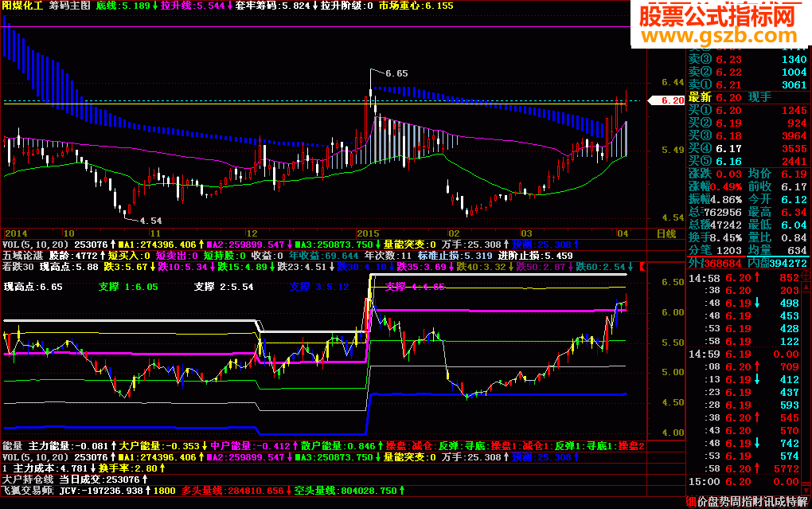Image resolution: width=812 pixels, height=509 pixels.
Task: Click the red marker beside 跌60 indicator
Action: (642, 266)
